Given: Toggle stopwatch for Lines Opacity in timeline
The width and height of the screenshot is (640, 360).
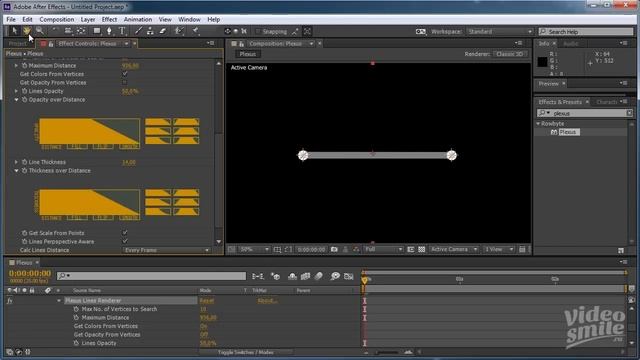Looking at the screenshot, I should (76, 343).
